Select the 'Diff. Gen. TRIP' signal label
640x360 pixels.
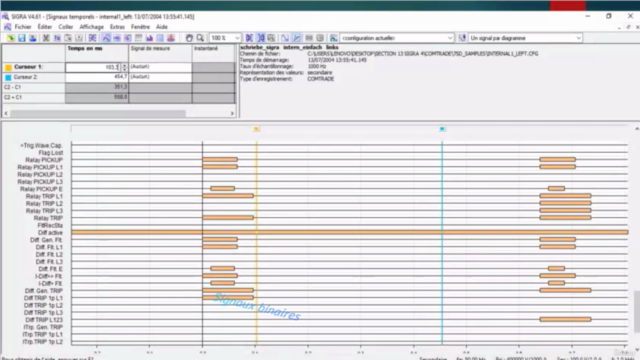[44, 291]
